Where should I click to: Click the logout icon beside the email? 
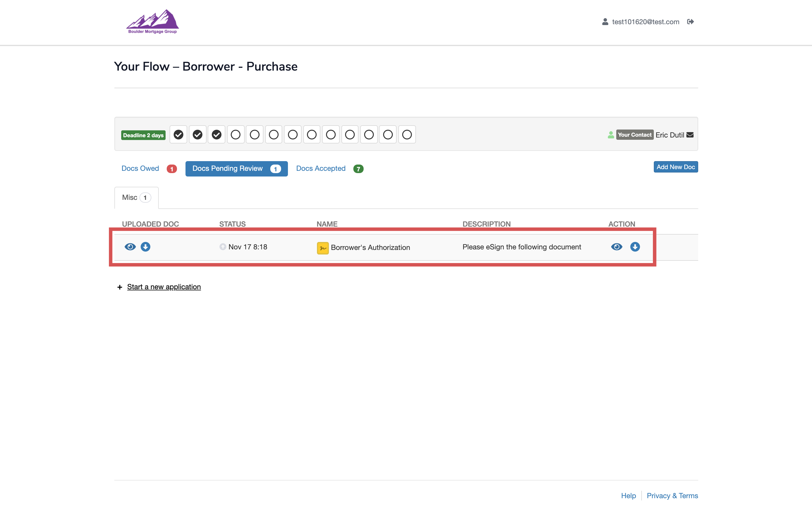tap(690, 22)
